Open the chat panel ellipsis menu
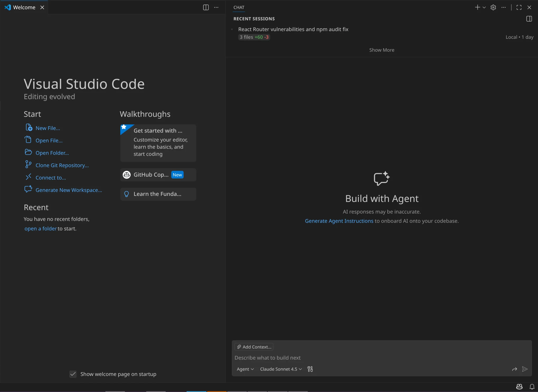Viewport: 538px width, 392px height. pos(503,7)
